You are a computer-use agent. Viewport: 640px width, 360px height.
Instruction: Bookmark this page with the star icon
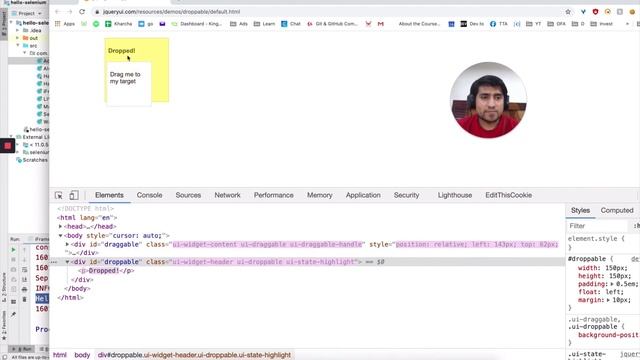coord(568,12)
